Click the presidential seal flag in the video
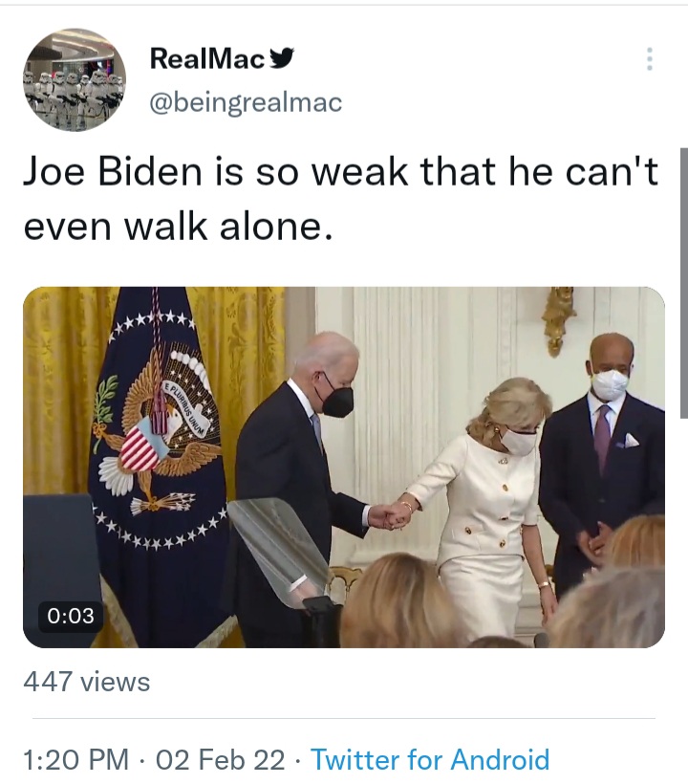 (x=158, y=450)
